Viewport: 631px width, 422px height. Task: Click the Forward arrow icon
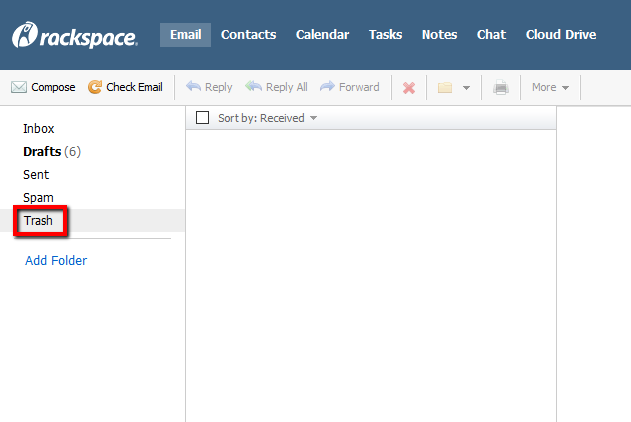327,86
